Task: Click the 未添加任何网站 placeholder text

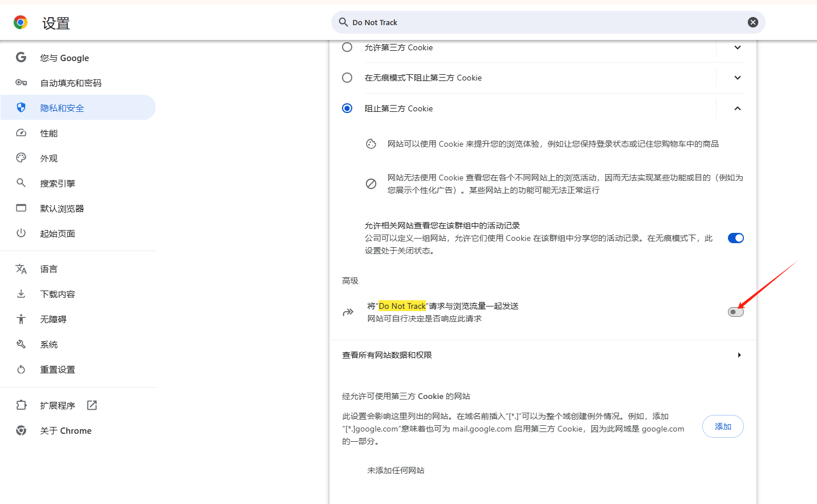Action: pos(396,470)
